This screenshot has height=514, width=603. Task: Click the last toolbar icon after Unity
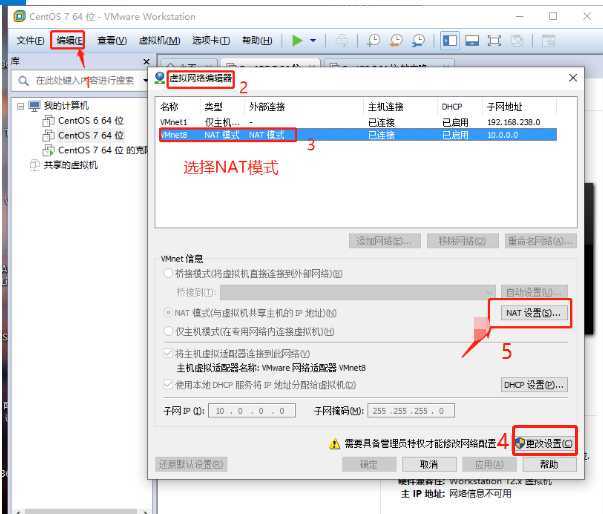[548, 40]
